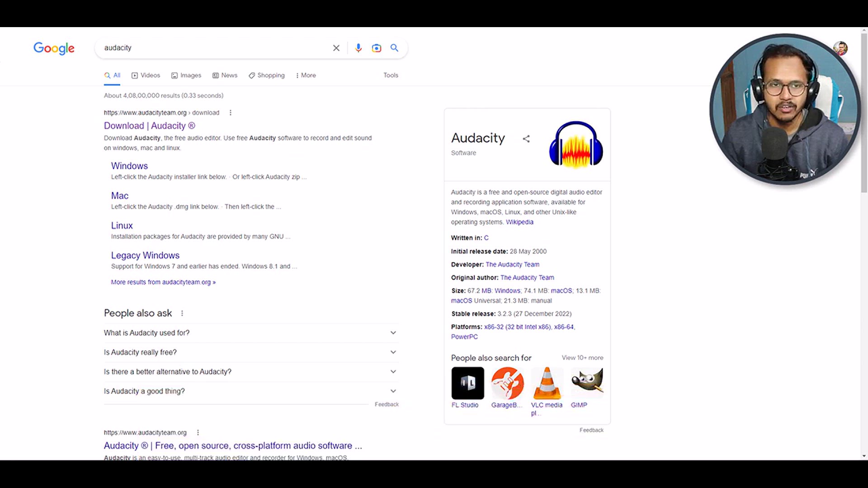868x488 pixels.
Task: Start voice search with microphone icon
Action: [359, 48]
